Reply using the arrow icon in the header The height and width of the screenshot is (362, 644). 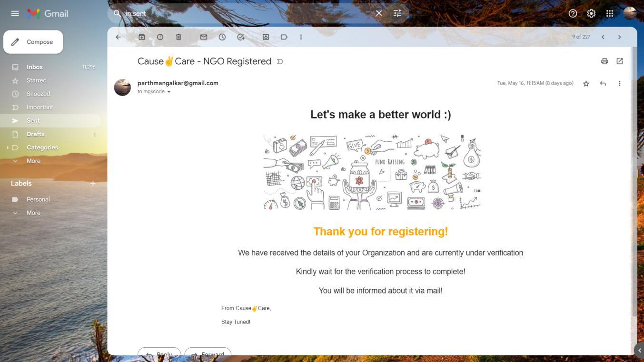[603, 83]
